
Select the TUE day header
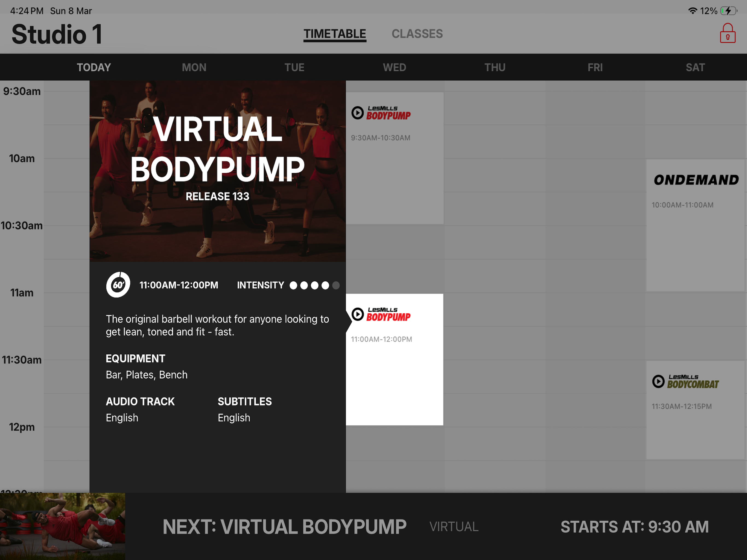[x=294, y=68]
